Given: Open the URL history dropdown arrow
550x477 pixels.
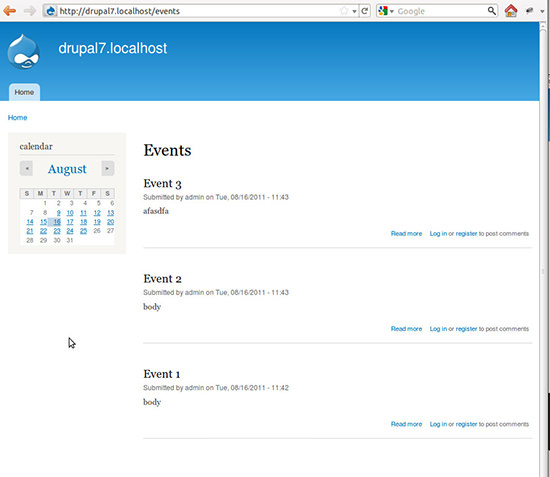Looking at the screenshot, I should 354,11.
